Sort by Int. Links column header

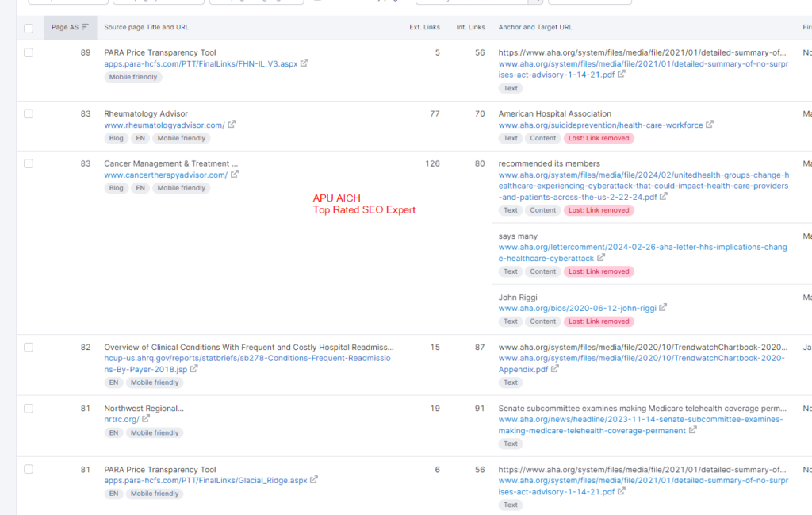click(470, 27)
